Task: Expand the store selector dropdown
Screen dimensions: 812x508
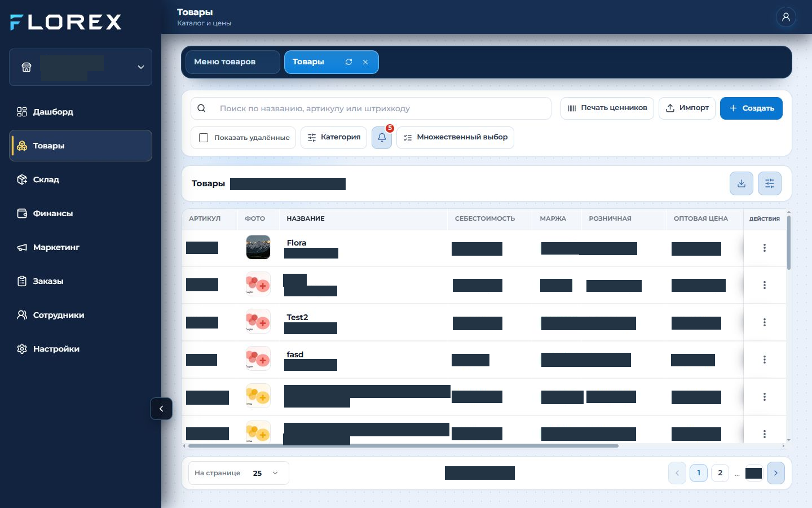Action: (81, 67)
